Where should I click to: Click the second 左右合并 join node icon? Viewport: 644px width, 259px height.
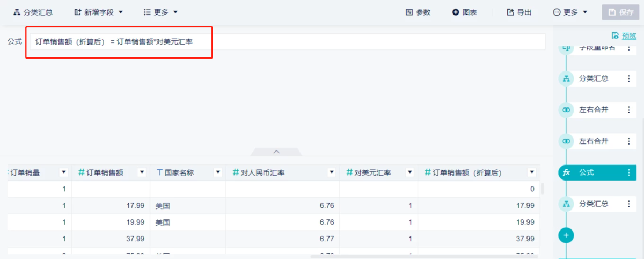pos(566,141)
